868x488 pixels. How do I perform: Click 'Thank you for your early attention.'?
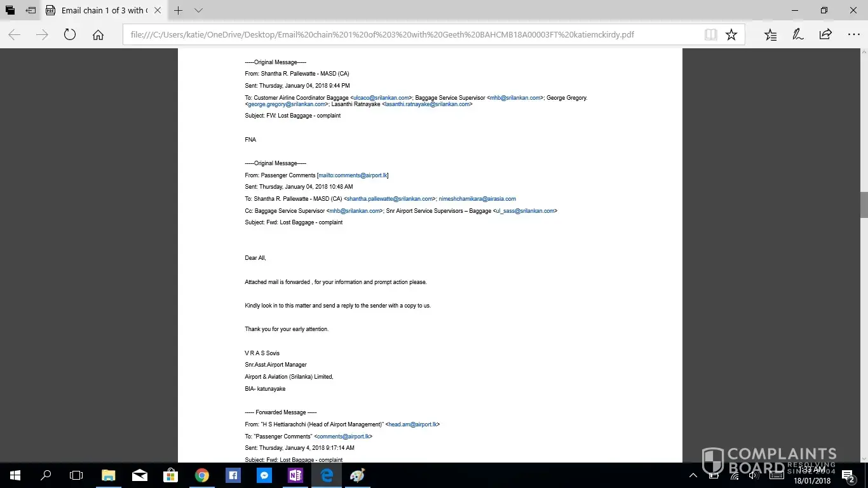[x=287, y=330]
